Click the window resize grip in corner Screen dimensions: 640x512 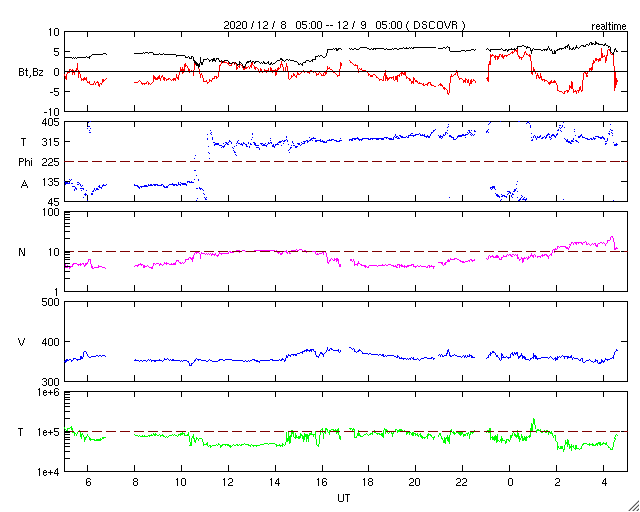(x=634, y=506)
